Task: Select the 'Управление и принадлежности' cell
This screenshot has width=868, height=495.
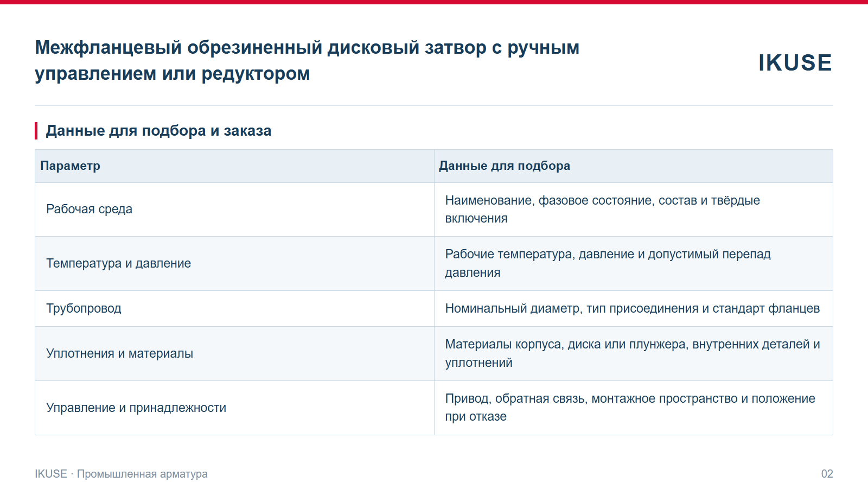Action: point(234,408)
